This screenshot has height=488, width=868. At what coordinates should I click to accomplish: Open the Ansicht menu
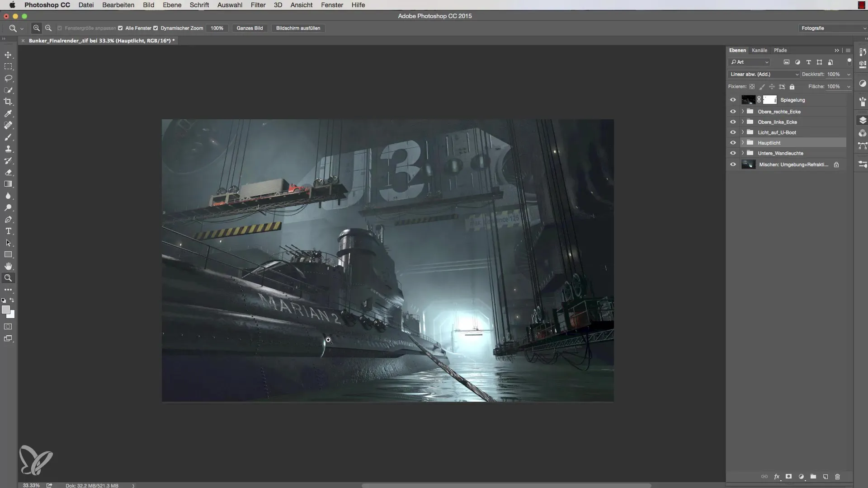click(x=302, y=5)
